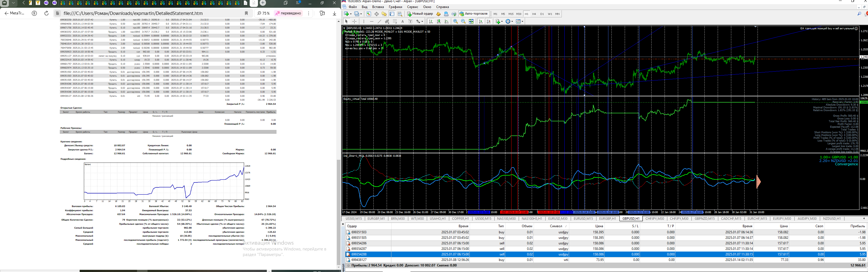868x272 pixels.
Task: Zoom in on the chart
Action: coord(456,22)
